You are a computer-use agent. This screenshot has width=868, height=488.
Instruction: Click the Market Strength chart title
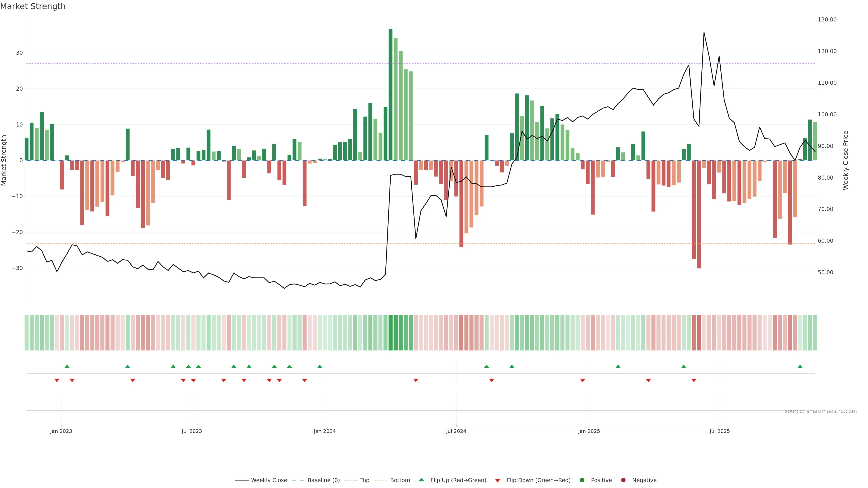tap(33, 6)
